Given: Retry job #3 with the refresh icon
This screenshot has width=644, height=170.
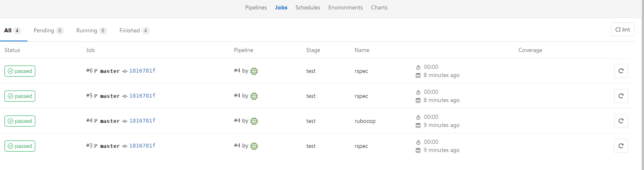Looking at the screenshot, I should coord(621,146).
